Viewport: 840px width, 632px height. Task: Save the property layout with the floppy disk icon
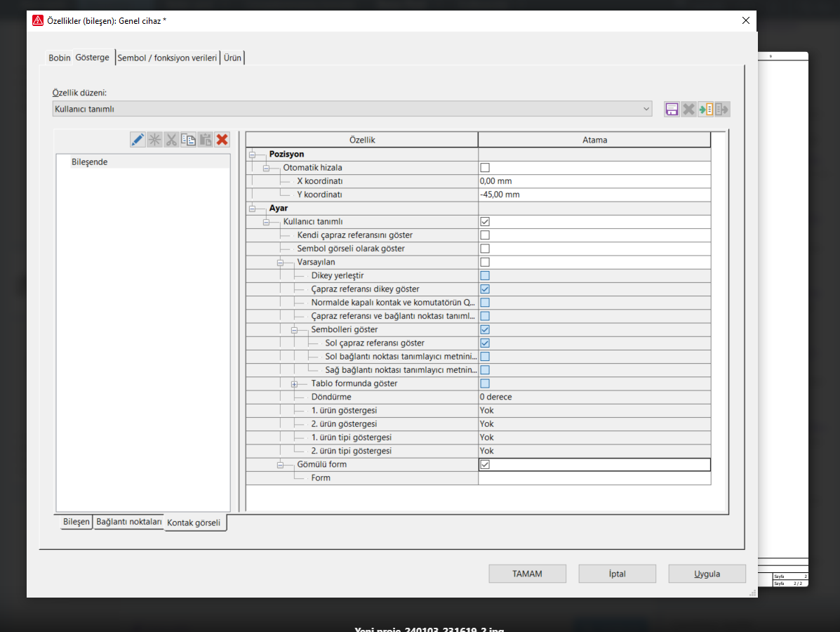672,110
